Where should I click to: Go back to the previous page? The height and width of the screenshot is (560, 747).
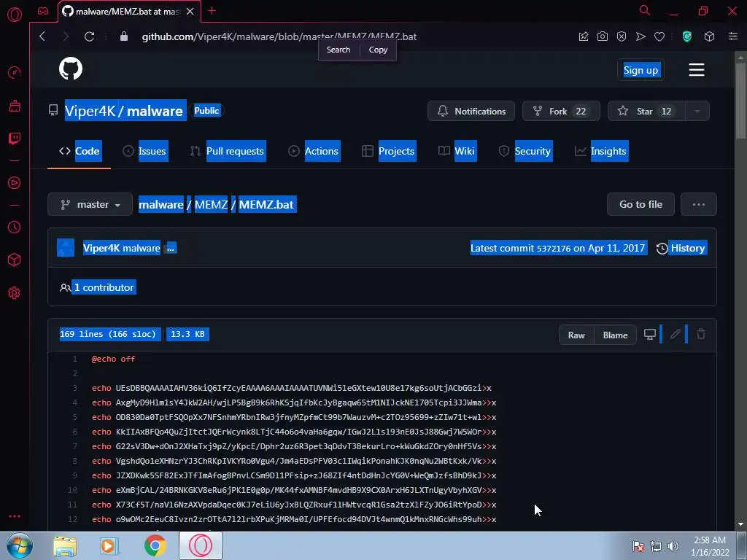coord(42,36)
